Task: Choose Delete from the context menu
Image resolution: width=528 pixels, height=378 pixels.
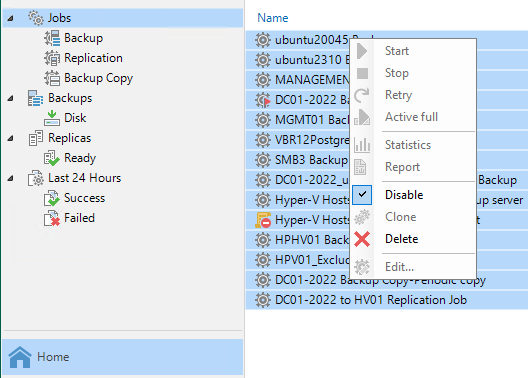Action: 401,239
